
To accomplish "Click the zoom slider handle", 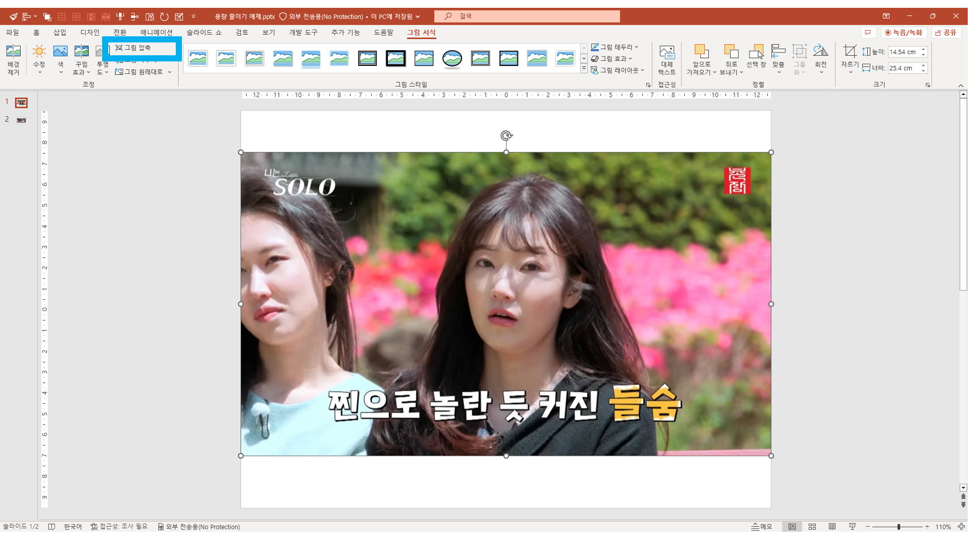I will tap(899, 527).
